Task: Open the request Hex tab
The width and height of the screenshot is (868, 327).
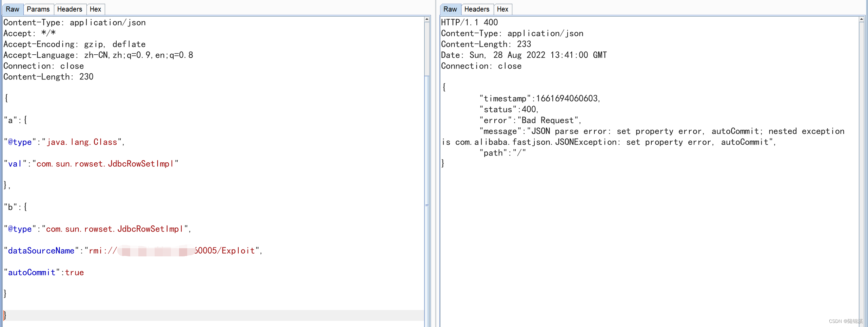Action: pyautogui.click(x=95, y=9)
